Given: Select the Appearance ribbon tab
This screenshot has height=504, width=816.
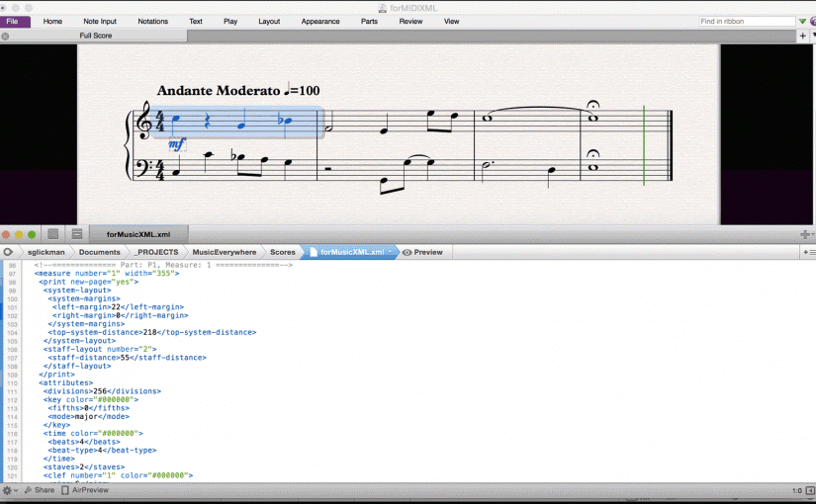Looking at the screenshot, I should [320, 22].
